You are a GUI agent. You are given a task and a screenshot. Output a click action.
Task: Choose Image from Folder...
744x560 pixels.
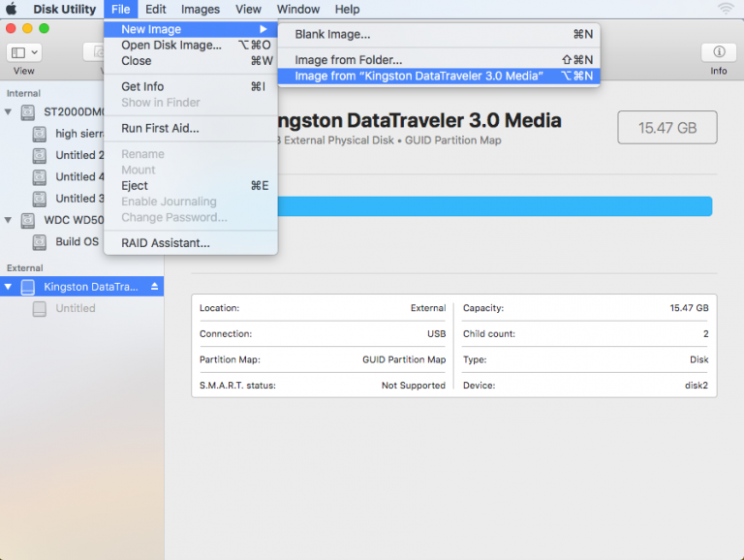pos(439,60)
